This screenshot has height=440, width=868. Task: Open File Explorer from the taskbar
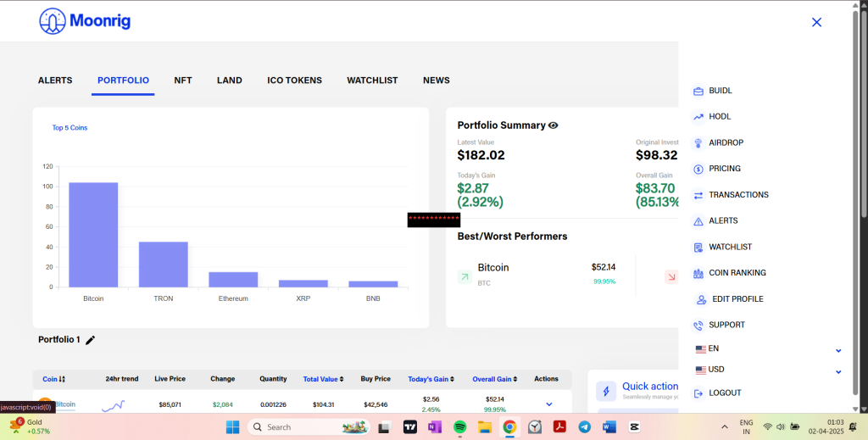pyautogui.click(x=485, y=426)
